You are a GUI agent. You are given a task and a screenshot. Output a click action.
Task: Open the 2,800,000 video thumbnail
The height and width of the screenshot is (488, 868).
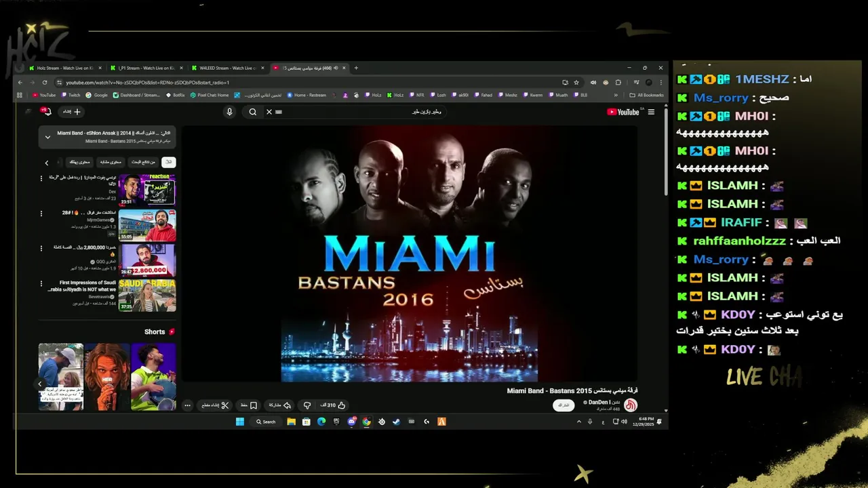coord(147,260)
